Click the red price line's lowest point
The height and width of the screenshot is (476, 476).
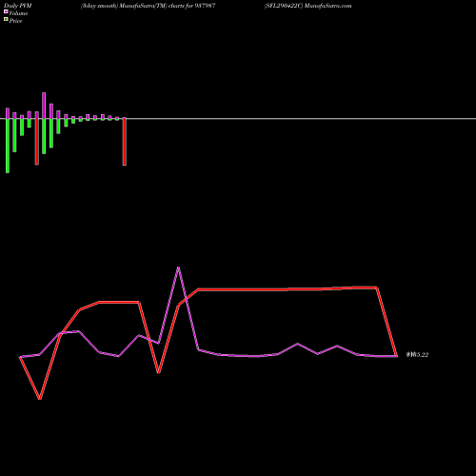tap(40, 399)
